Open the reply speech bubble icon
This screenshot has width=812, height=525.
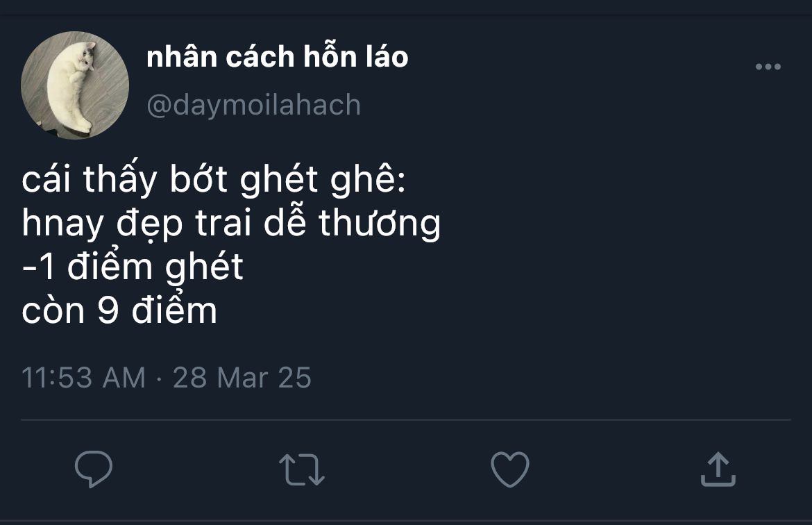pos(94,469)
